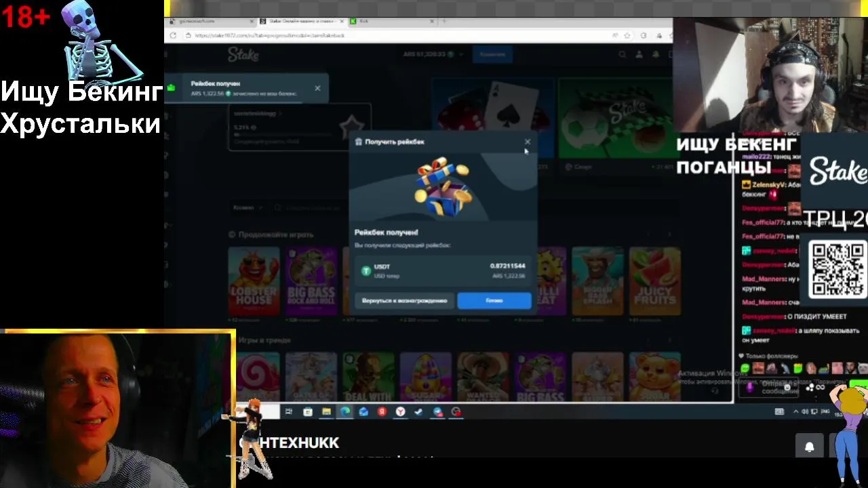This screenshot has width=868, height=488.
Task: Switch to the Stake browser tab
Action: coord(302,22)
